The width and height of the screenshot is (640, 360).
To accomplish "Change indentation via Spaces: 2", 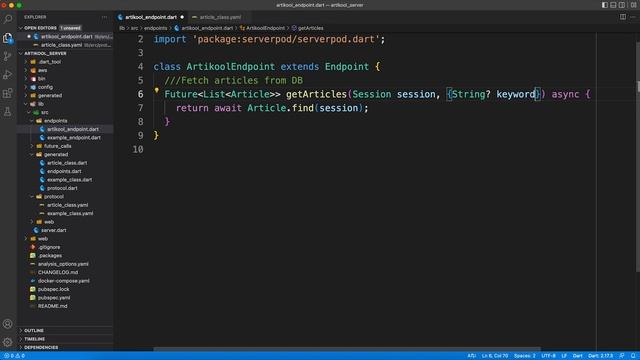I will 524,356.
